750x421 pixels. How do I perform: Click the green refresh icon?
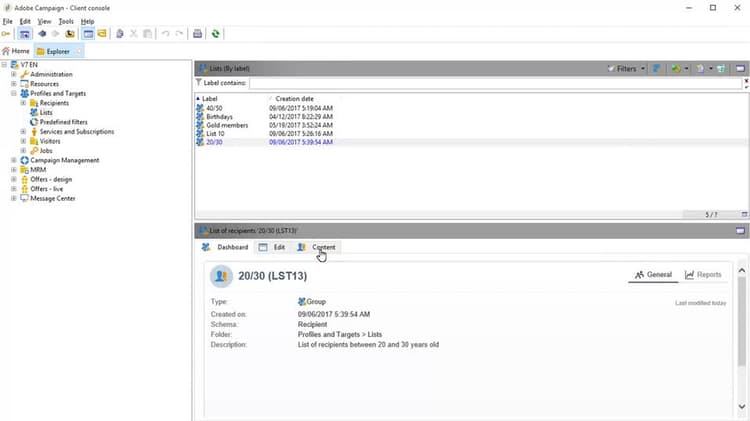[216, 34]
